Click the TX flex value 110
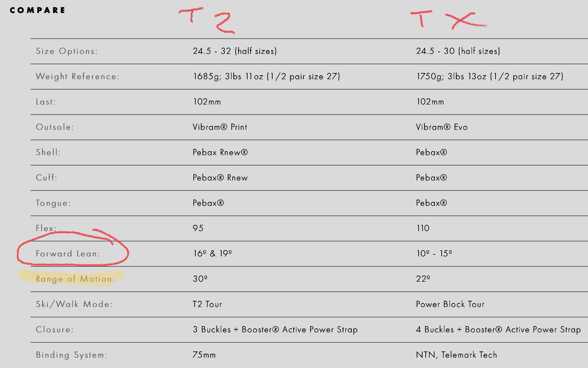588x368 pixels. pyautogui.click(x=423, y=228)
